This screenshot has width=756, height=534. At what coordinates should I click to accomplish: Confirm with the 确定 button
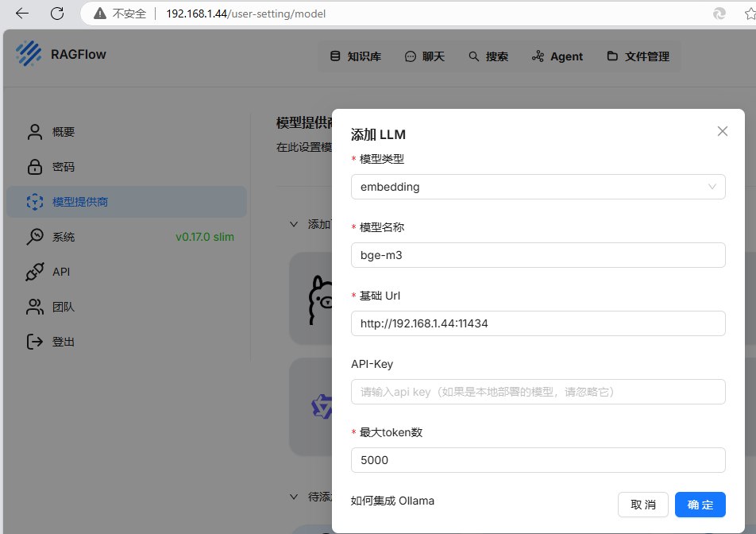tap(700, 505)
